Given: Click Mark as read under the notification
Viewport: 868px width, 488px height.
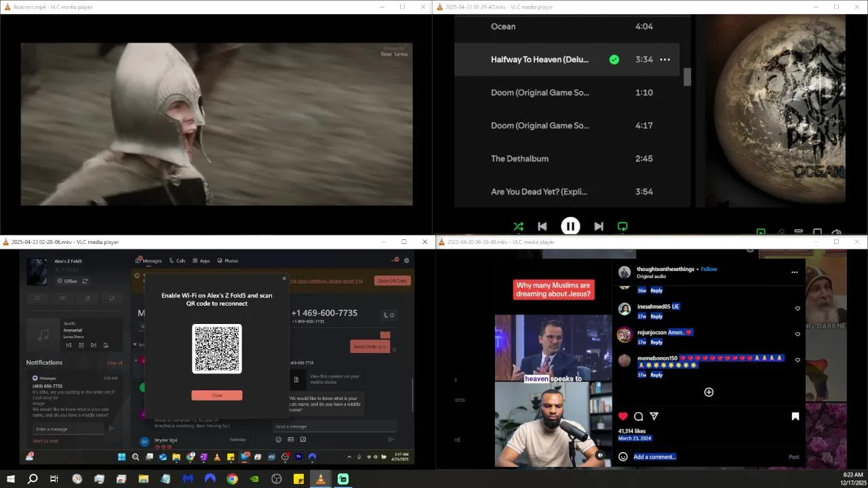Looking at the screenshot, I should pyautogui.click(x=45, y=441).
